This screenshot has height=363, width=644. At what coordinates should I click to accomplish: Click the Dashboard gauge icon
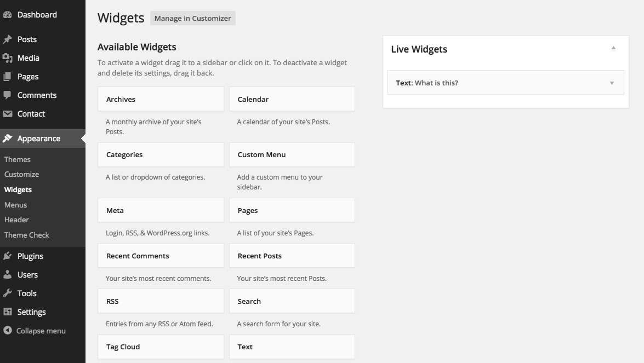click(8, 15)
